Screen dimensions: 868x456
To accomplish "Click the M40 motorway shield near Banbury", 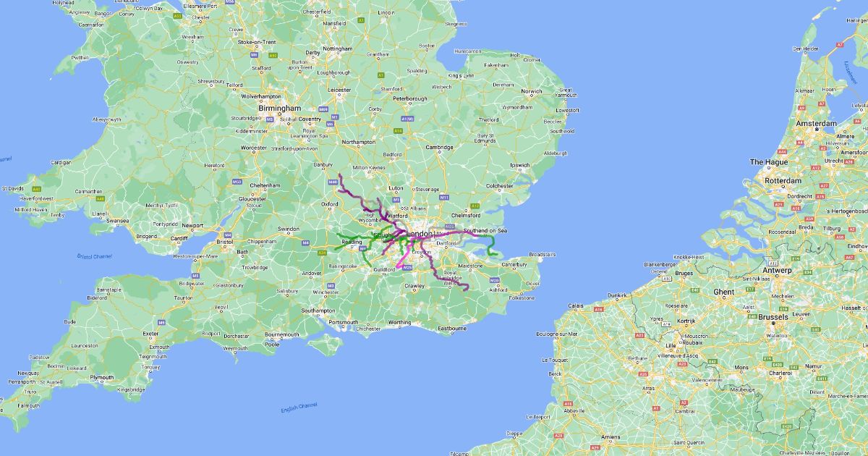I will [x=332, y=182].
